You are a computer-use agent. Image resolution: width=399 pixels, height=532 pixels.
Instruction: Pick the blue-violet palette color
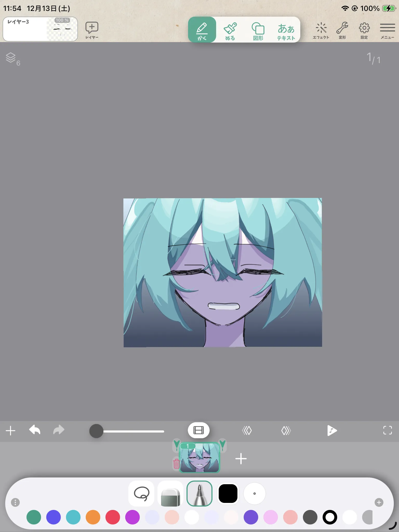(54, 517)
